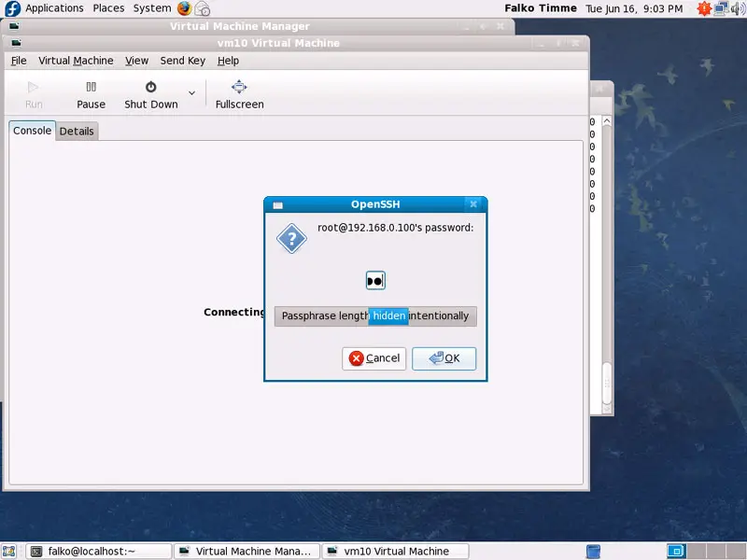
Task: Click the scroll up arrow in background window
Action: [x=606, y=121]
